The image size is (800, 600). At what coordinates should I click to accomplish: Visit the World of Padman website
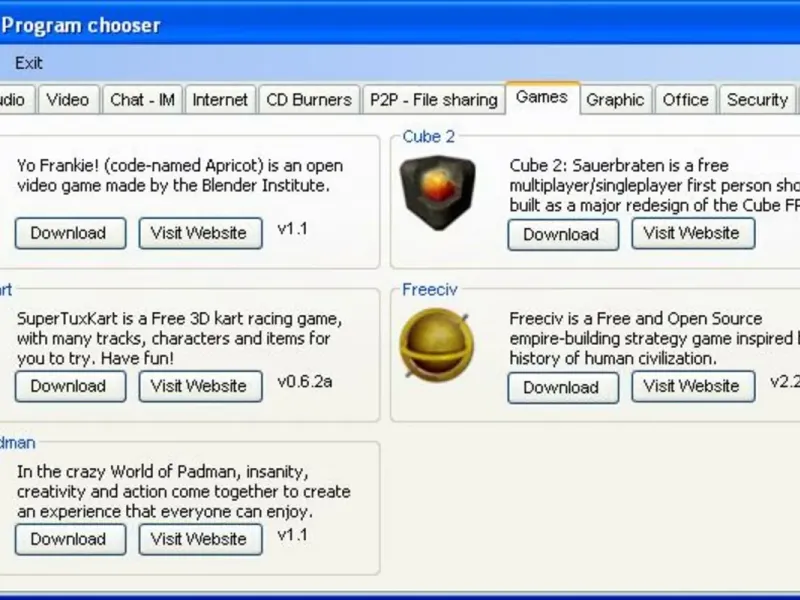[x=201, y=539]
